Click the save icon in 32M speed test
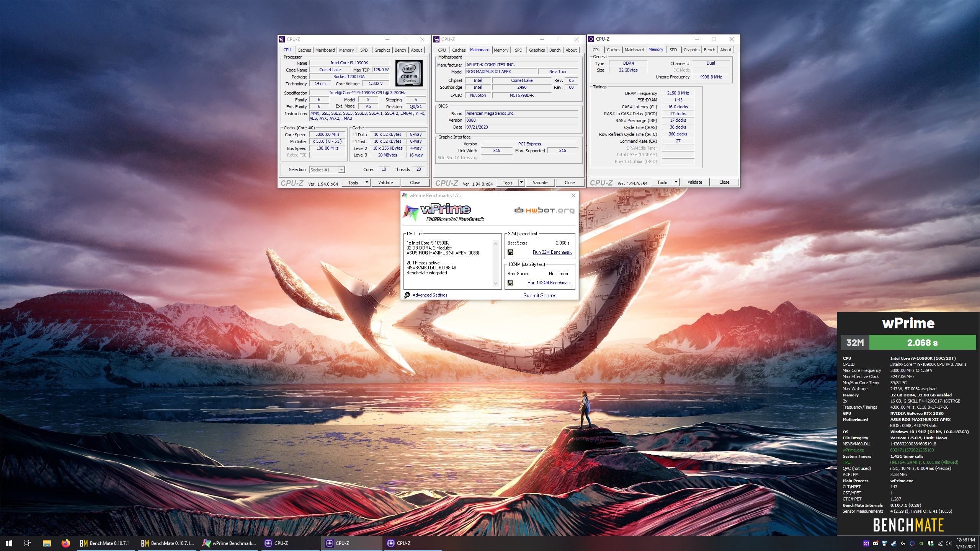This screenshot has width=980, height=551. tap(510, 252)
